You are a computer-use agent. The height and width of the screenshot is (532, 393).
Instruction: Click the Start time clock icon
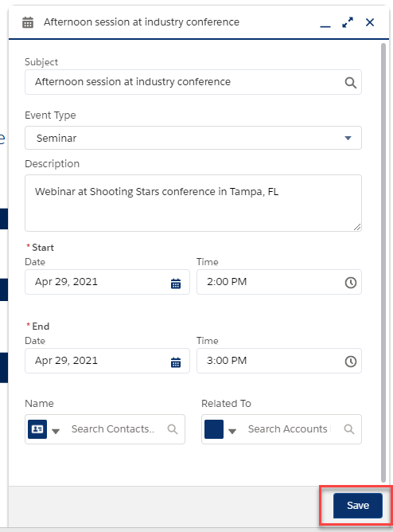coord(350,282)
